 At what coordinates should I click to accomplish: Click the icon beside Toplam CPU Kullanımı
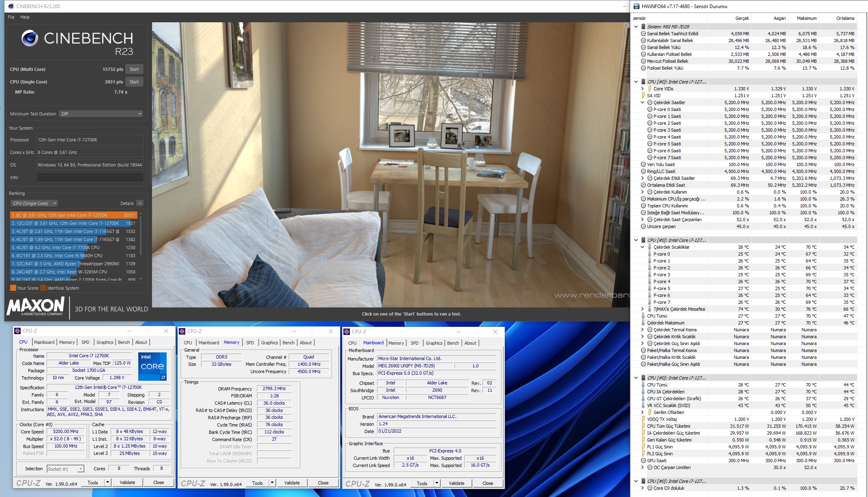[x=643, y=206]
